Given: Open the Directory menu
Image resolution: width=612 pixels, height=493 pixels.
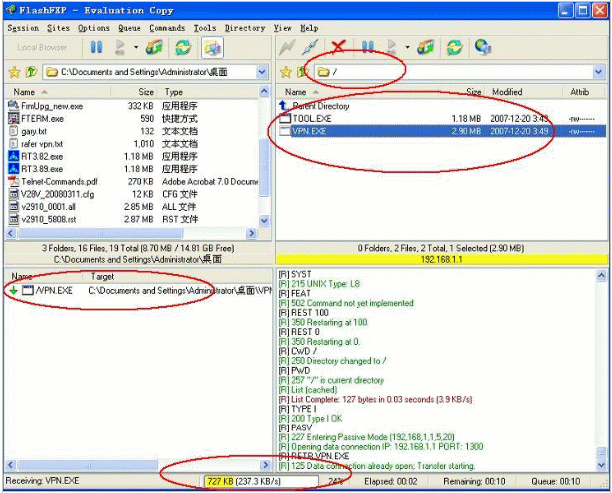Looking at the screenshot, I should [245, 28].
